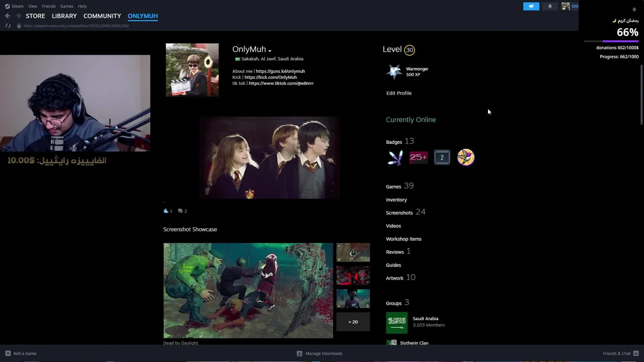Open the red showcase thumbnail

coord(353,276)
